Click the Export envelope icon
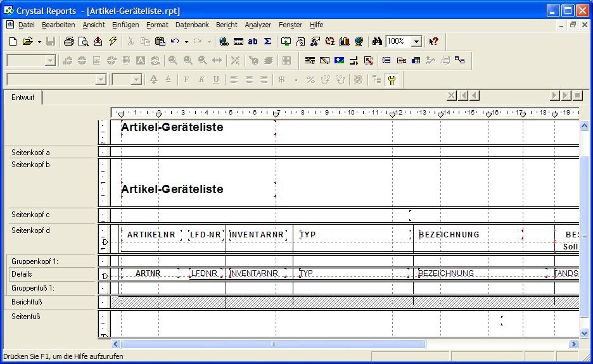Screen dimensions: 593x364 coord(98,41)
